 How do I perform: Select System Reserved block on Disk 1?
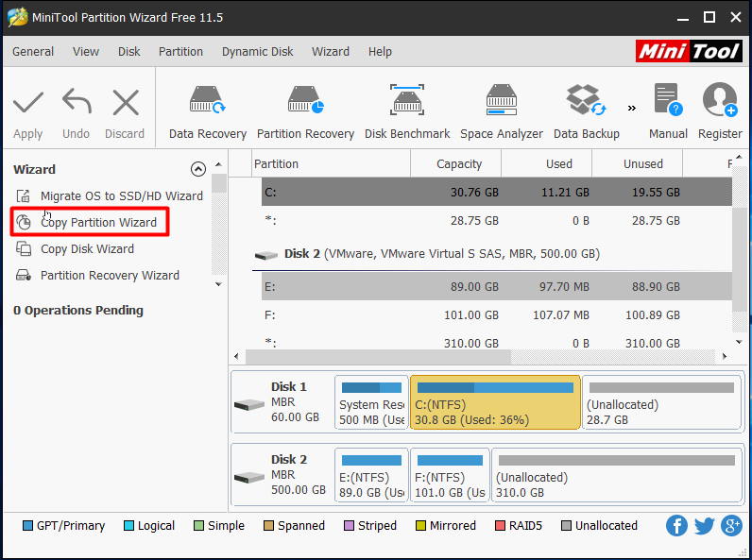click(371, 402)
